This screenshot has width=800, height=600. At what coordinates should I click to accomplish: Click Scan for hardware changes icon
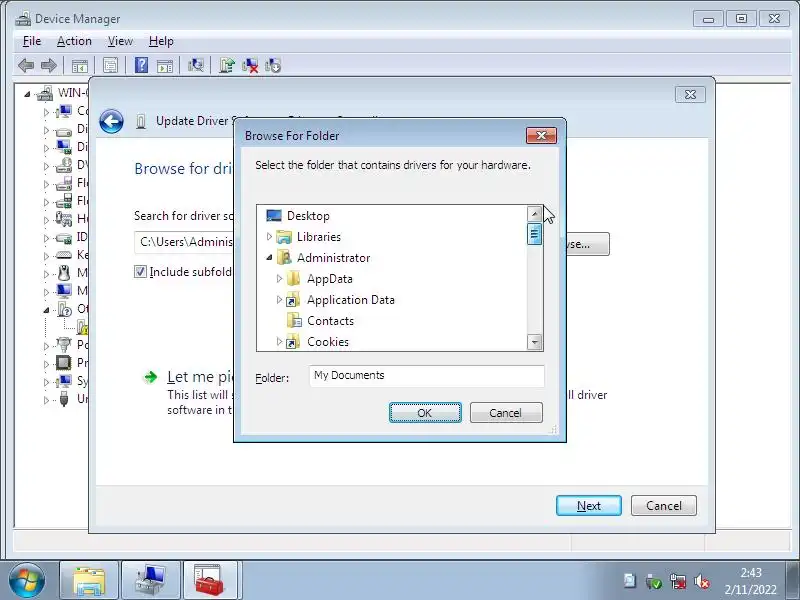pyautogui.click(x=196, y=65)
